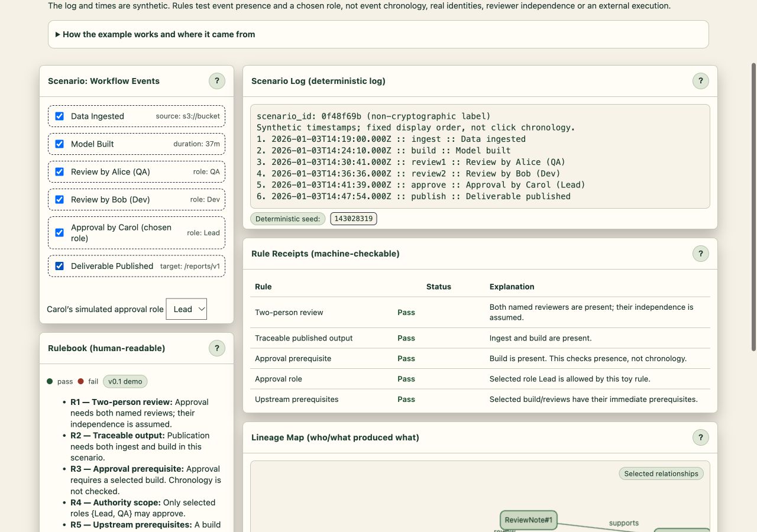Viewport: 757px width, 532px height.
Task: Click the 'Selected relationships' badge
Action: click(x=661, y=473)
